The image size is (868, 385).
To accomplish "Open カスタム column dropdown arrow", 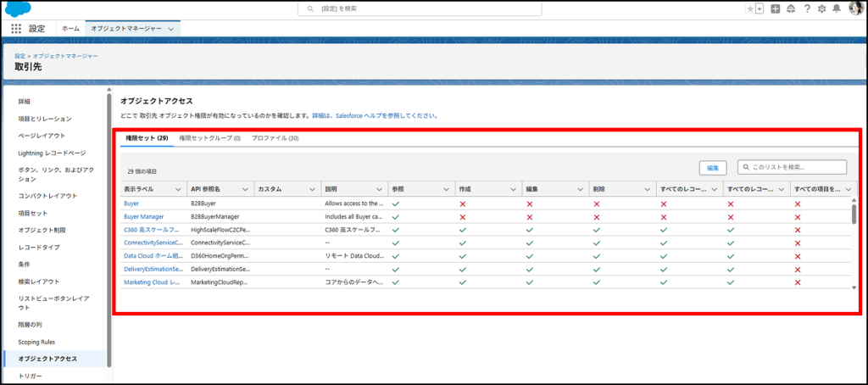I will point(312,189).
